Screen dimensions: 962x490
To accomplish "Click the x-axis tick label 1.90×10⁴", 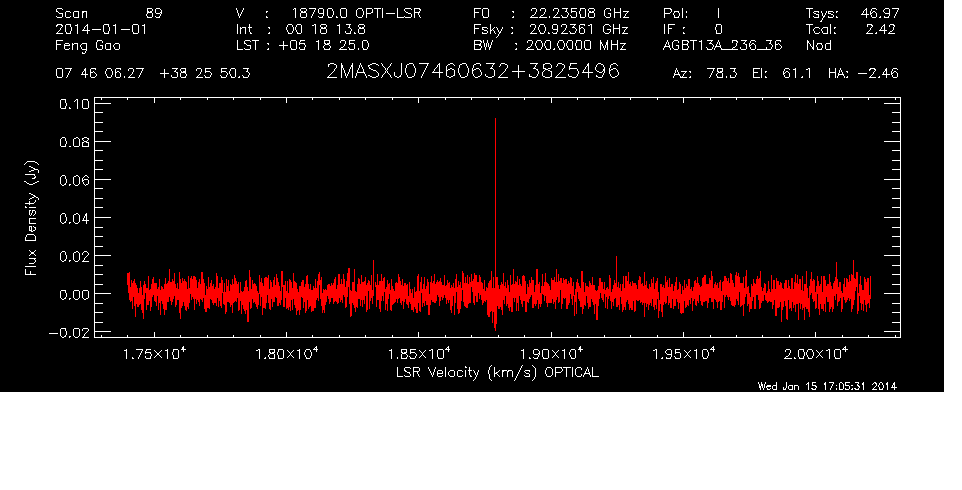I will point(552,354).
